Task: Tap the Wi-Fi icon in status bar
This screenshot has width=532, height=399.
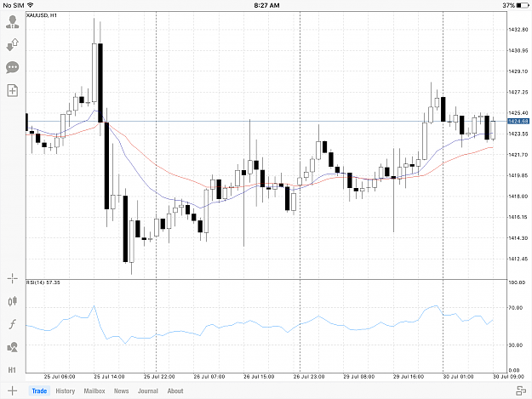Action: click(31, 5)
